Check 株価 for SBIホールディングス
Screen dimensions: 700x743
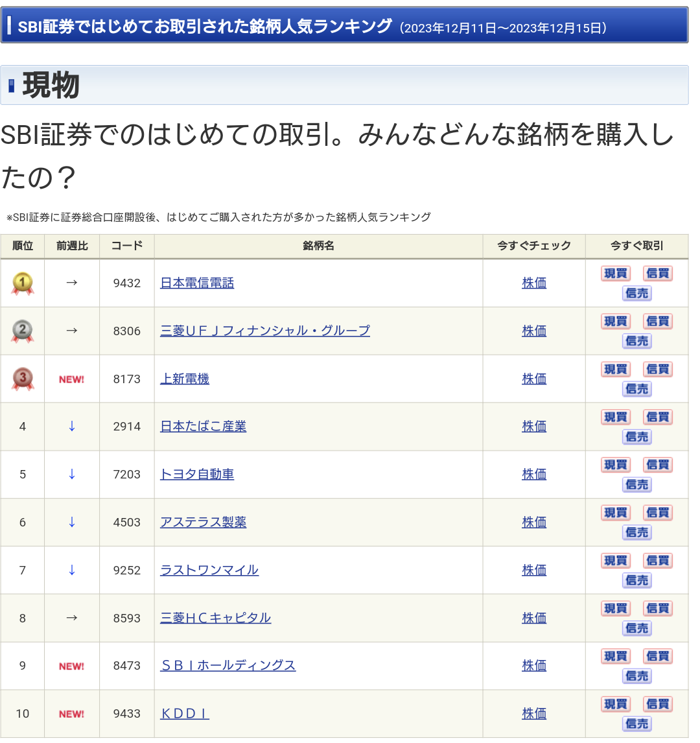pos(534,666)
